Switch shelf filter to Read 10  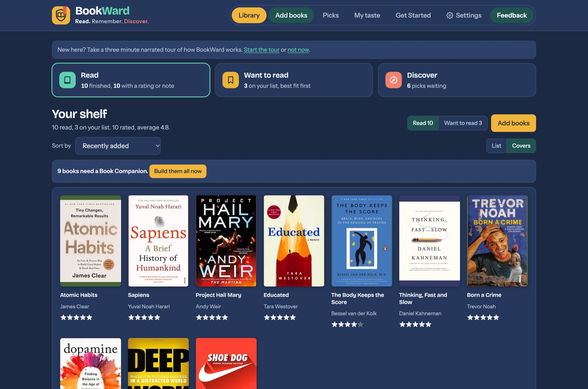click(423, 123)
